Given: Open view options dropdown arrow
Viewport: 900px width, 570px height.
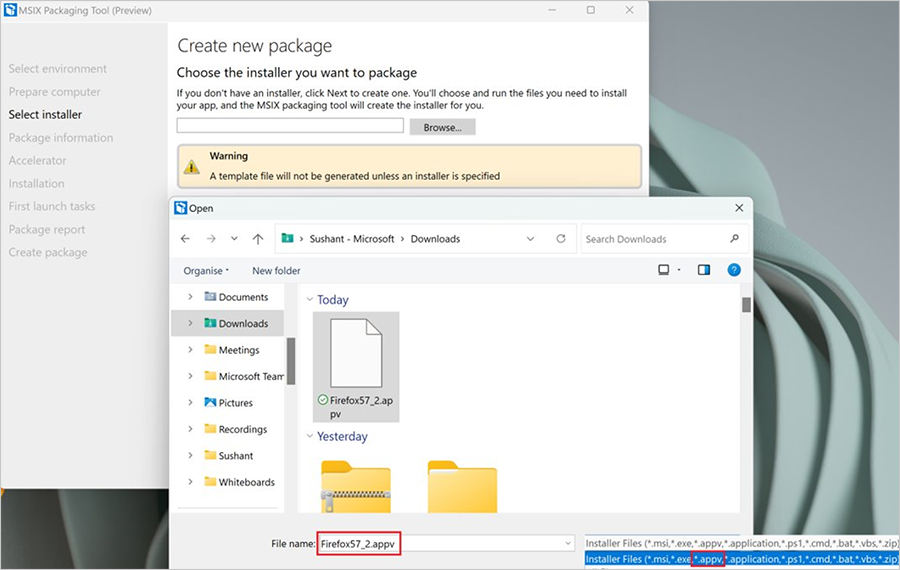Looking at the screenshot, I should coord(679,270).
